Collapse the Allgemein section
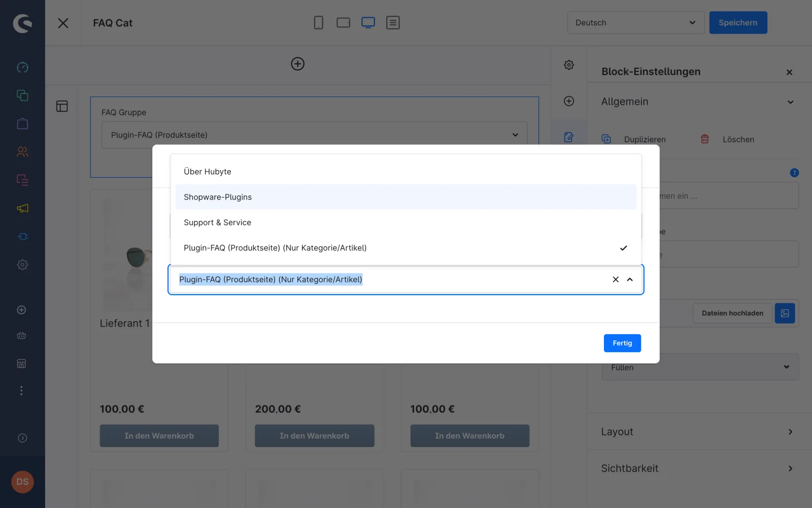This screenshot has height=508, width=812. (x=790, y=102)
